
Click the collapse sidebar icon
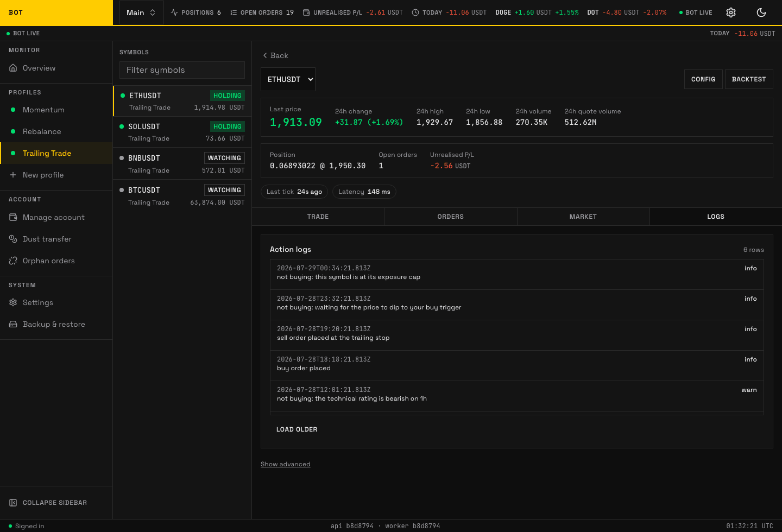(x=13, y=503)
